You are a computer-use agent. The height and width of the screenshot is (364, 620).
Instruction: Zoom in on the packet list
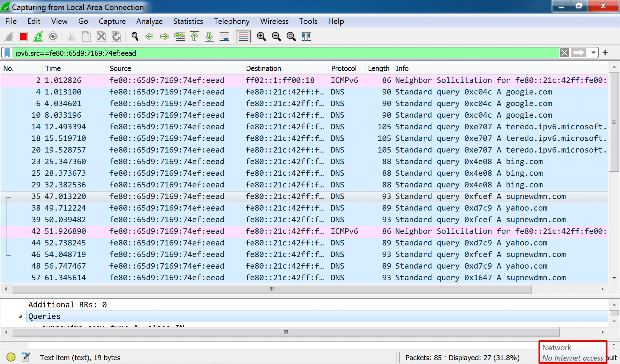(261, 36)
